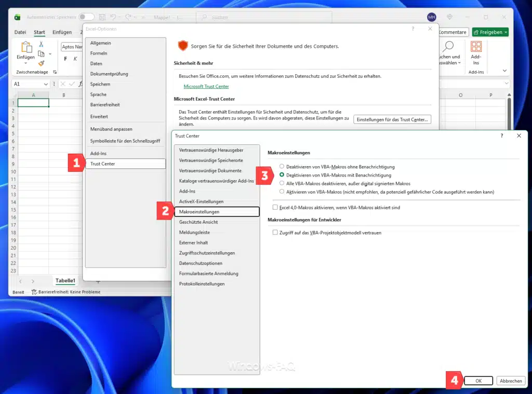The height and width of the screenshot is (394, 532).
Task: Click the Trust Center shield icon
Action: coord(182,45)
